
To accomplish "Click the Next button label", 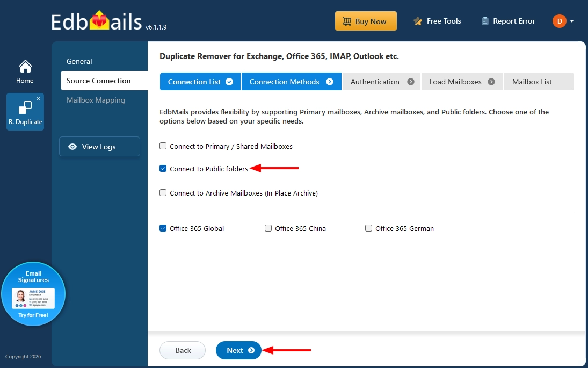I will [x=235, y=350].
